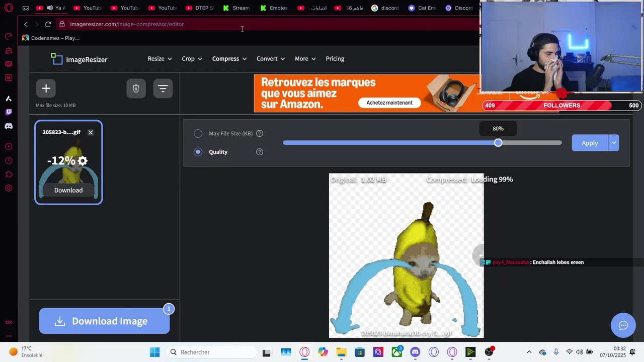The height and width of the screenshot is (362, 644).
Task: Select the Quality radio option
Action: [x=198, y=152]
